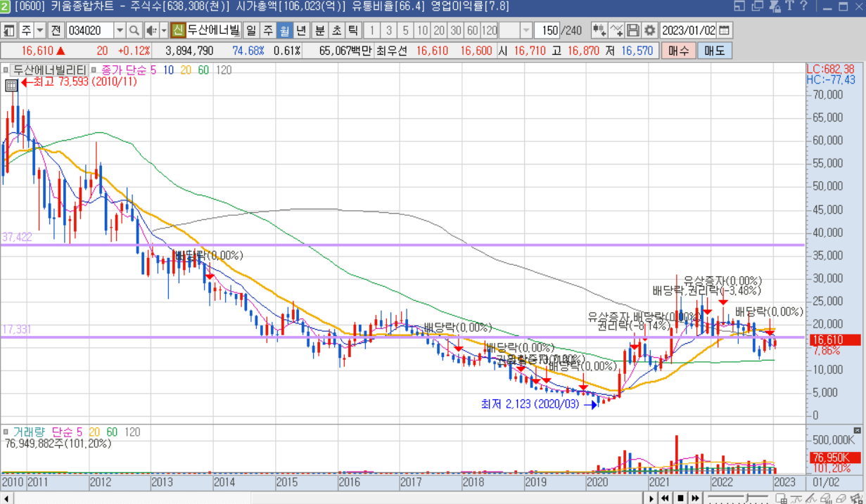Click the 두산에너빌리티 chart legend label
This screenshot has height=504, width=866.
click(49, 70)
